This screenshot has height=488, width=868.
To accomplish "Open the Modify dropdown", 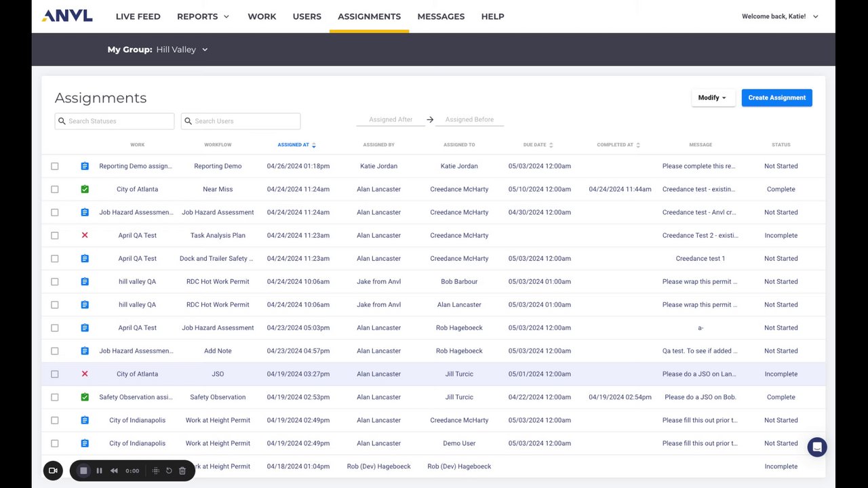I will pyautogui.click(x=713, y=98).
